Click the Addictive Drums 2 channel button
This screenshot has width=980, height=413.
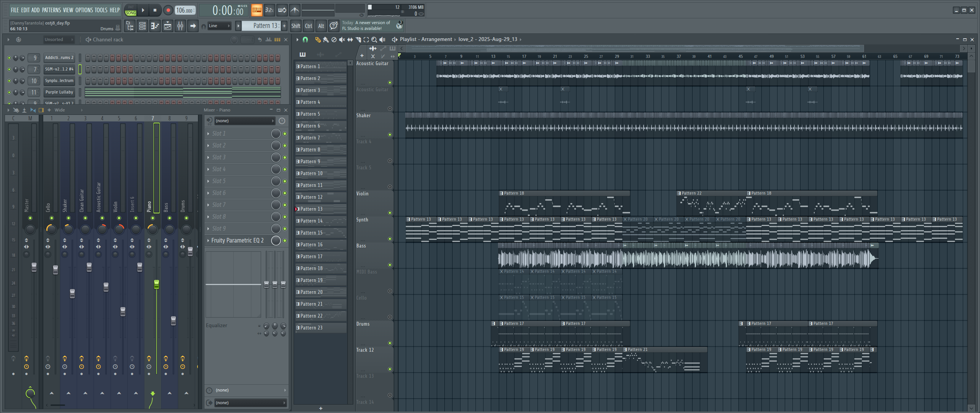click(59, 58)
